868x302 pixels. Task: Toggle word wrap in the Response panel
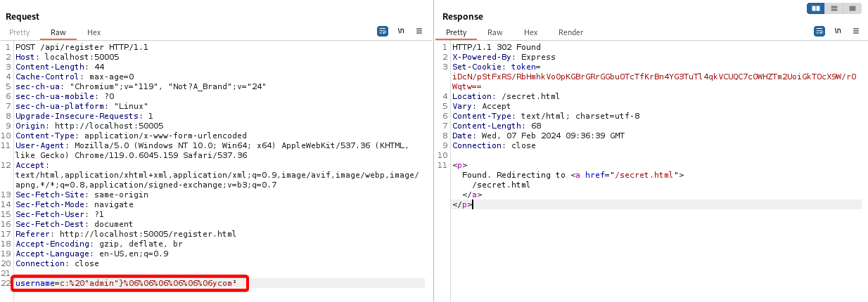tap(819, 31)
